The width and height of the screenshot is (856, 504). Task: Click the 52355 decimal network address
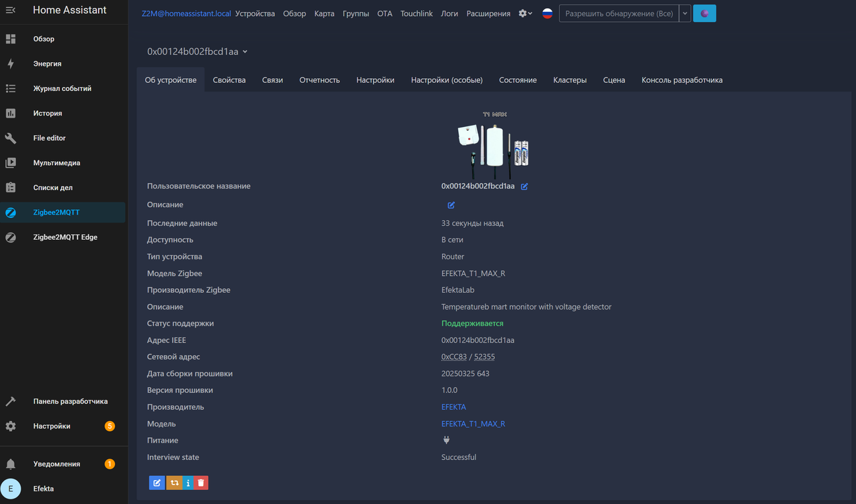click(484, 357)
